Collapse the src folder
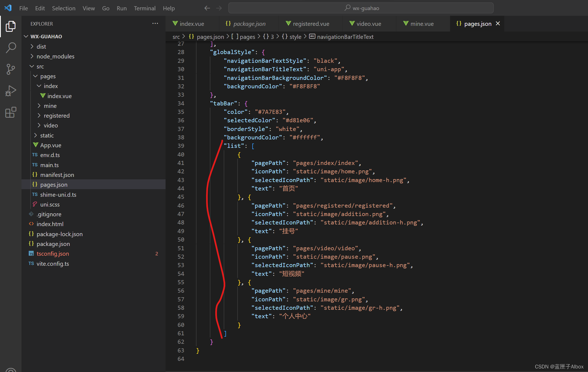 (40, 66)
